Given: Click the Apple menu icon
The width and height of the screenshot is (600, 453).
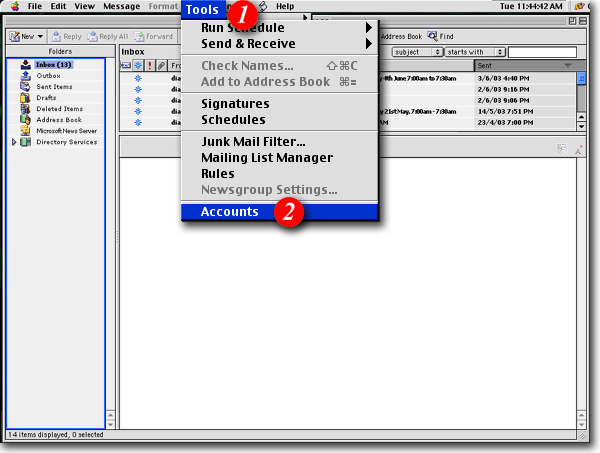Looking at the screenshot, I should [x=14, y=7].
